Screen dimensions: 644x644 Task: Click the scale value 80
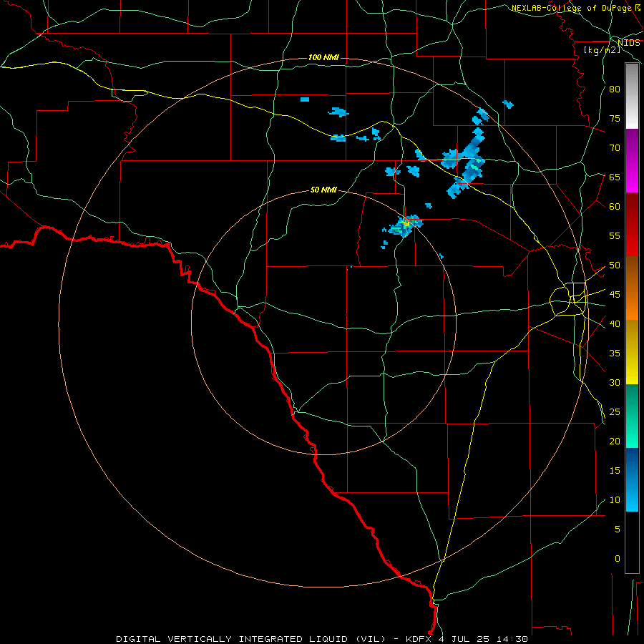pyautogui.click(x=615, y=89)
